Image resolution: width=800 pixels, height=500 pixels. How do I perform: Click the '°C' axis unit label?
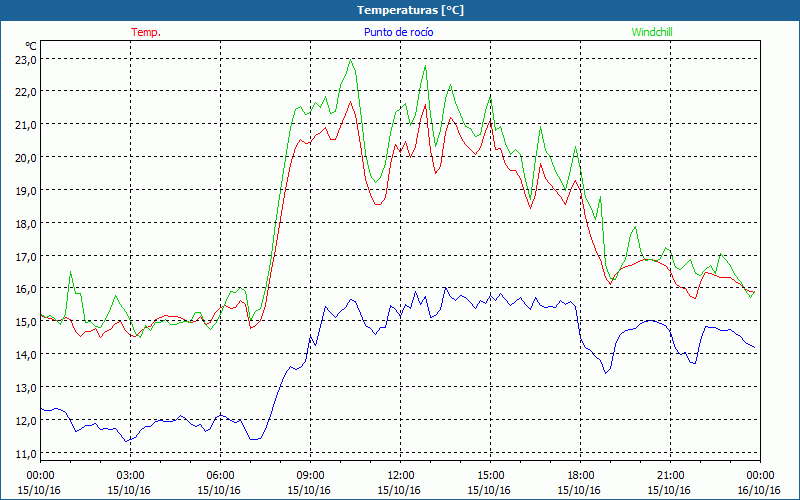click(31, 46)
